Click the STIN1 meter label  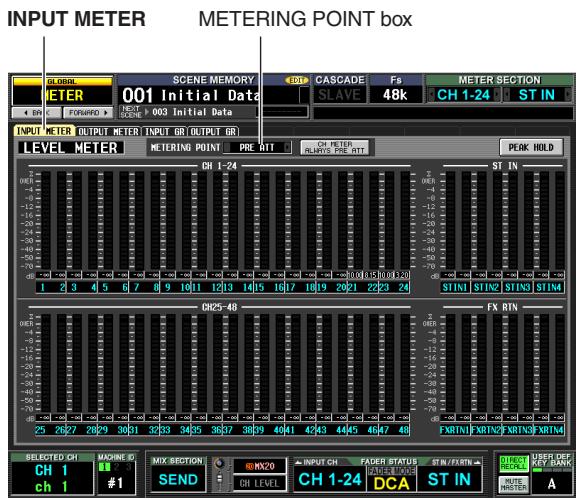tap(455, 287)
